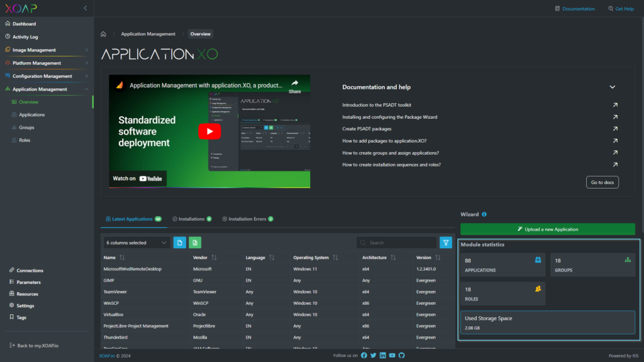The image size is (644, 362).
Task: Open Create PSADT packages arrow icon
Action: pos(615,129)
